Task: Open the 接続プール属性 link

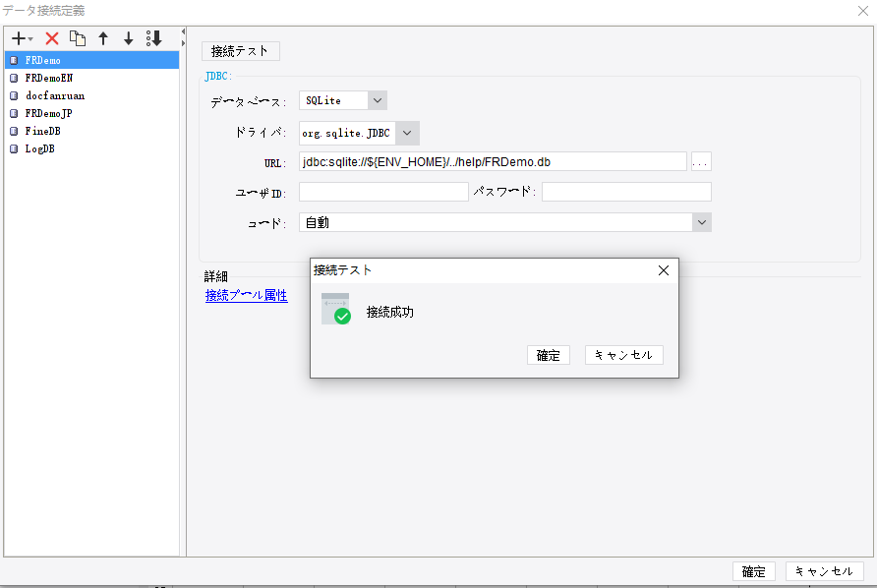Action: 246,295
